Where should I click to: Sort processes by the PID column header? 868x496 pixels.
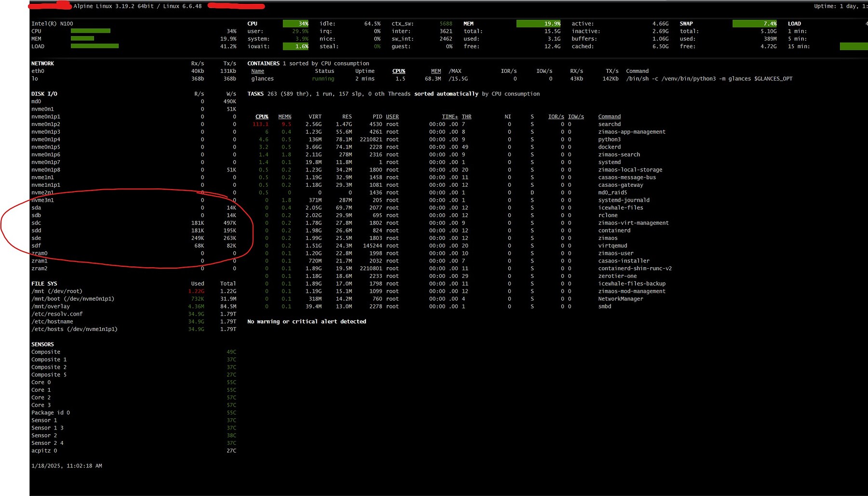pyautogui.click(x=377, y=117)
